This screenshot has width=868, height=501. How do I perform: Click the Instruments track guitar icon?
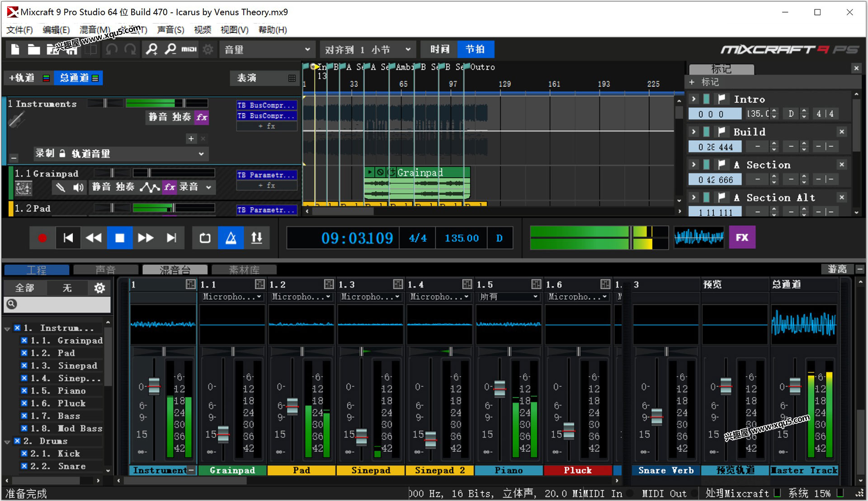[x=17, y=120]
